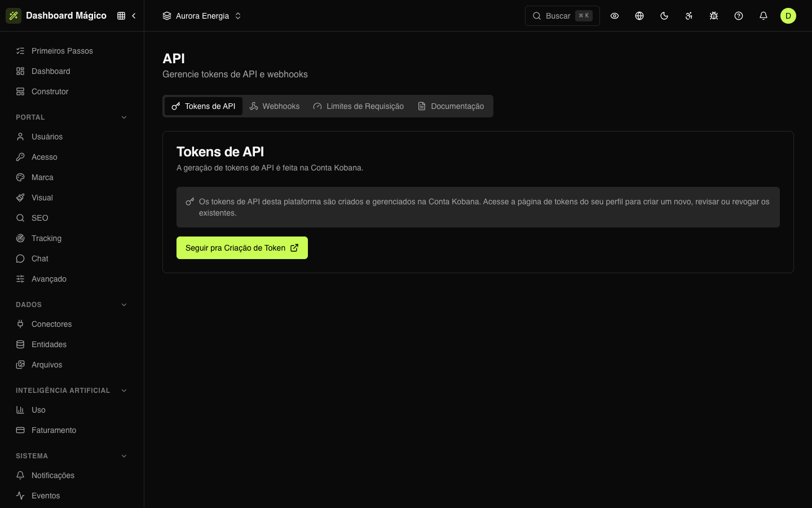812x508 pixels.
Task: Click the Conectores plug icon
Action: 20,324
